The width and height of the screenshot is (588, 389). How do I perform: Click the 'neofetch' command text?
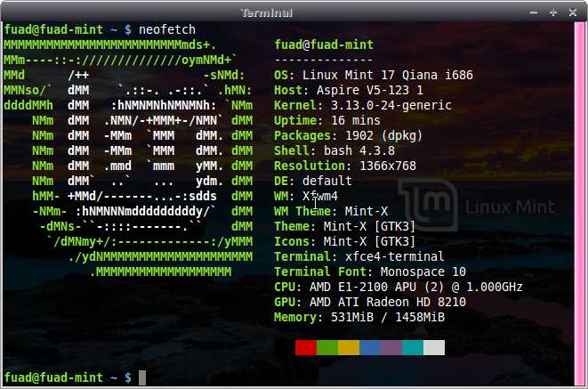click(x=167, y=29)
